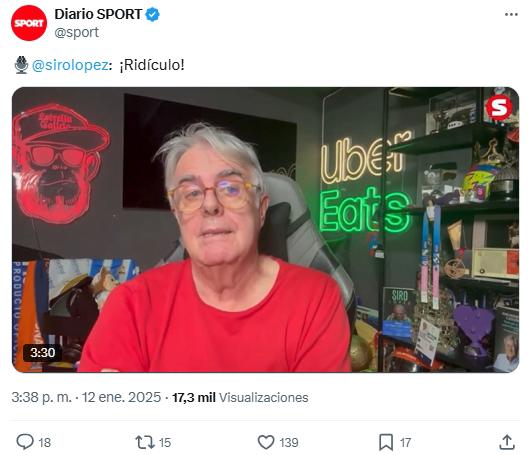Click the 15 reposts count
Image resolution: width=532 pixels, height=455 pixels.
tap(165, 443)
